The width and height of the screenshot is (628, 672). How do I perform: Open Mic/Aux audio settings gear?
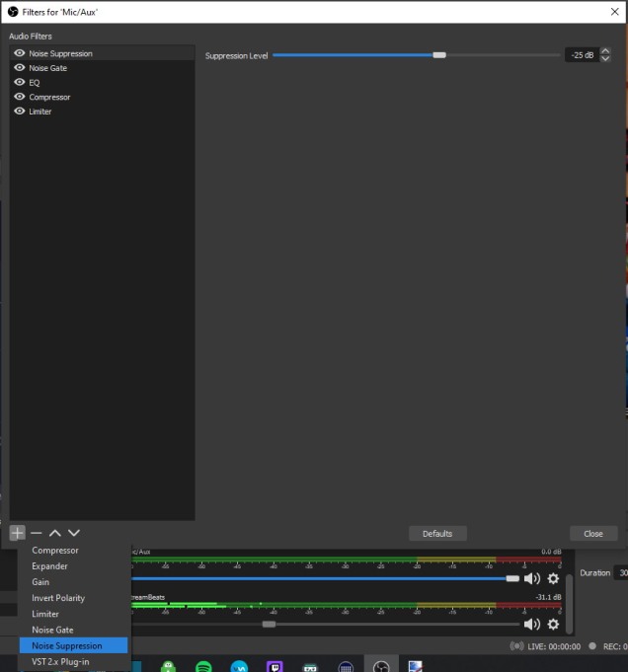pyautogui.click(x=553, y=579)
